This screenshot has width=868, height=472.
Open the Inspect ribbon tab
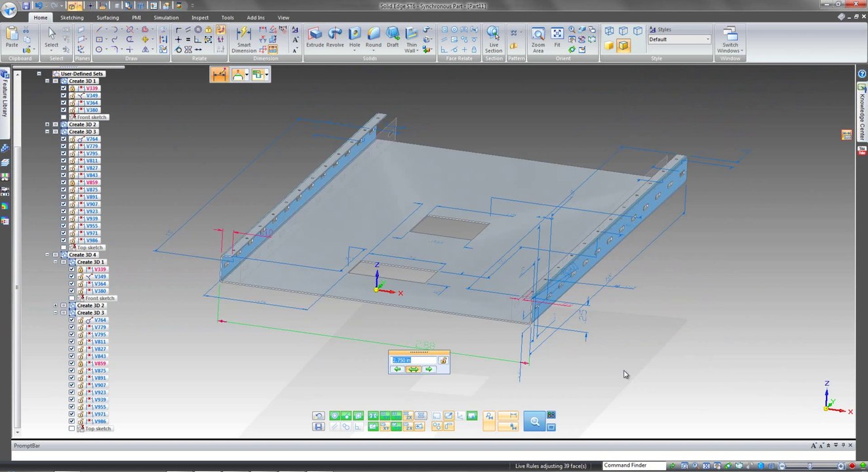(200, 18)
